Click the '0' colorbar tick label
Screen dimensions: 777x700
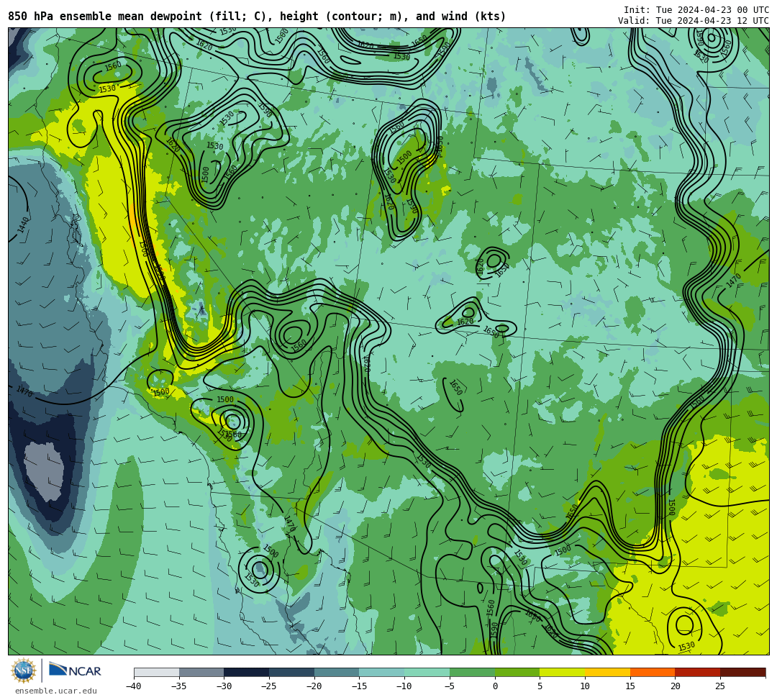point(495,686)
